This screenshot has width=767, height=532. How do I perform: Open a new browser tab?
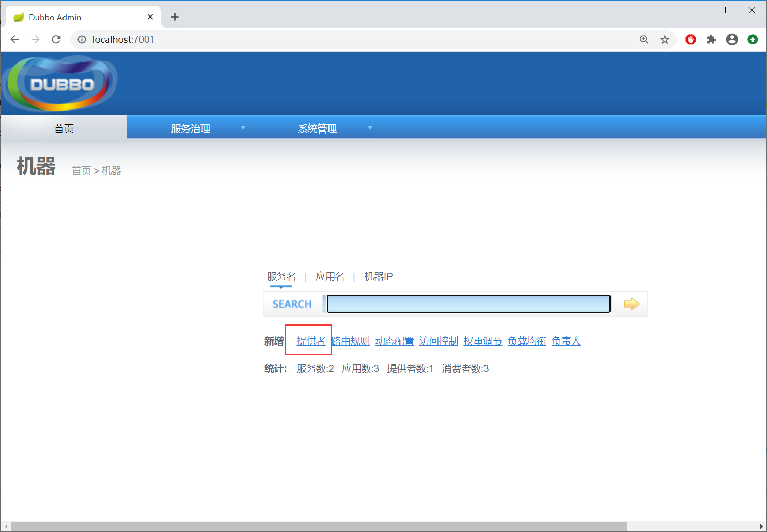click(x=175, y=17)
